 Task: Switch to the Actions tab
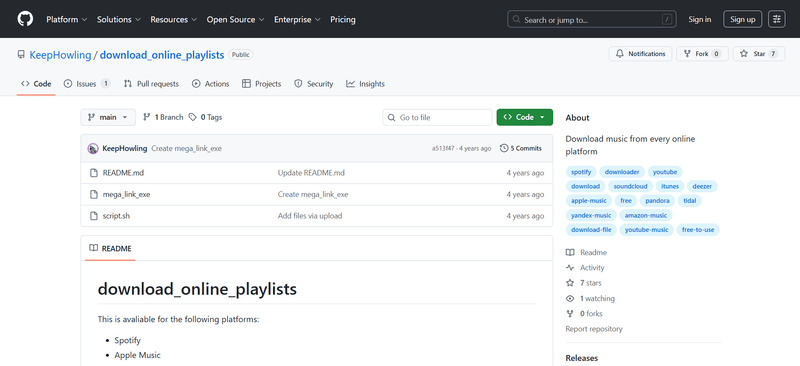[x=211, y=84]
